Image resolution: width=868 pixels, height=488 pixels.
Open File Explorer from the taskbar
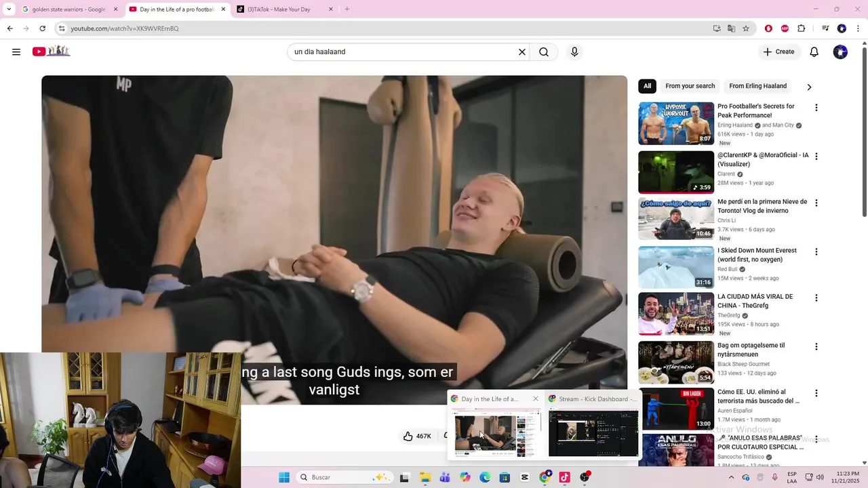click(x=425, y=477)
